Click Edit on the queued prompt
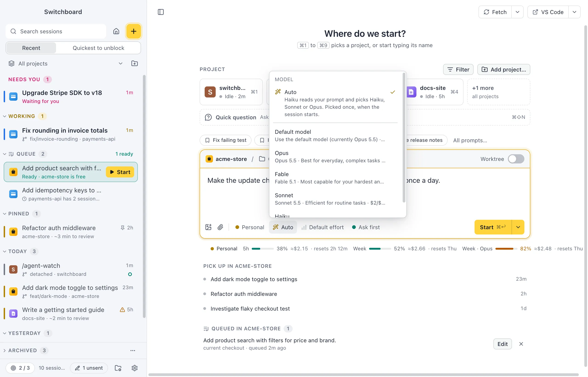Image resolution: width=588 pixels, height=377 pixels. coord(502,344)
